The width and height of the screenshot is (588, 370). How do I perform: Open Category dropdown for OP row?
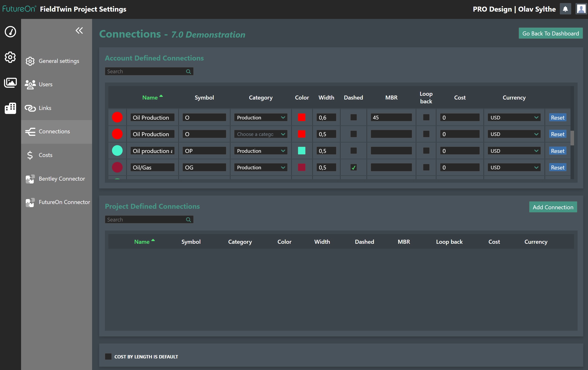coord(261,151)
